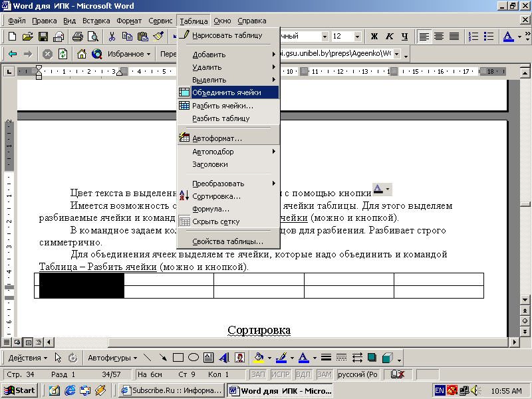Open Dash Style options

[341, 358]
